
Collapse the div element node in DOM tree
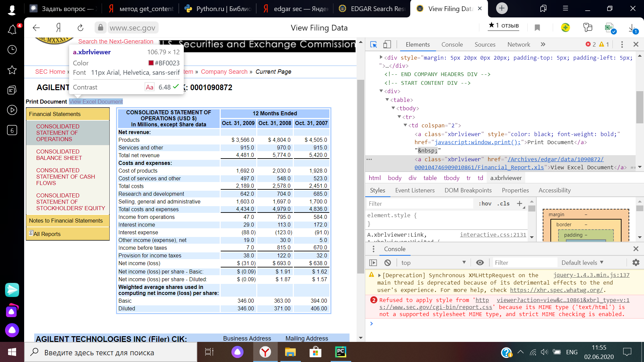coord(381,91)
